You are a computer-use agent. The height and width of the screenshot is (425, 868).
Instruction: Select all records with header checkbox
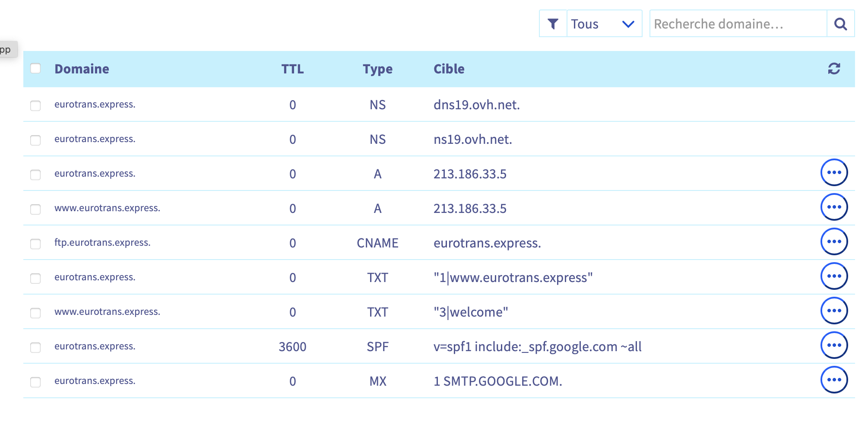pyautogui.click(x=35, y=68)
